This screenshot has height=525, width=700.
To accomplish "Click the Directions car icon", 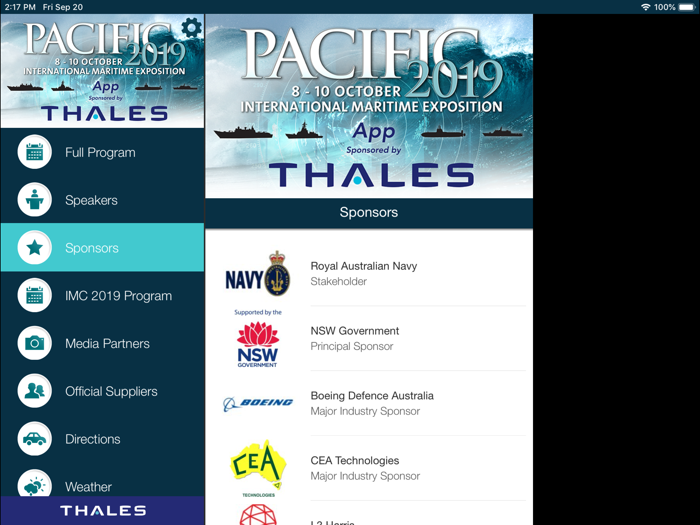I will [x=34, y=438].
